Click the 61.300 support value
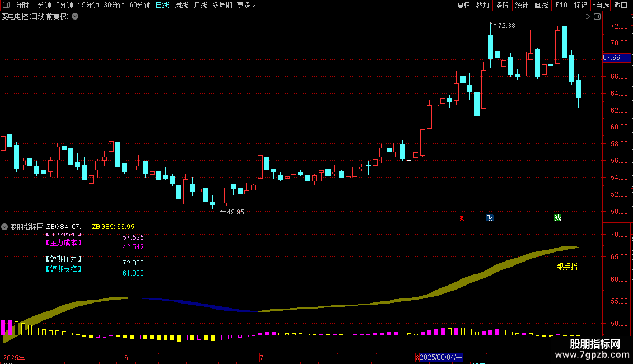The height and width of the screenshot is (364, 633). [133, 273]
